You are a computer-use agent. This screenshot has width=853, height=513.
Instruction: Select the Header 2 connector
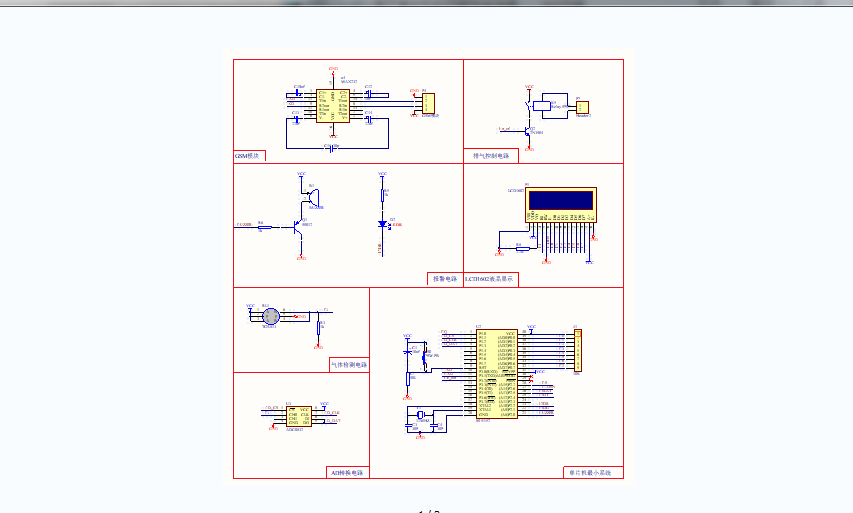tap(582, 107)
